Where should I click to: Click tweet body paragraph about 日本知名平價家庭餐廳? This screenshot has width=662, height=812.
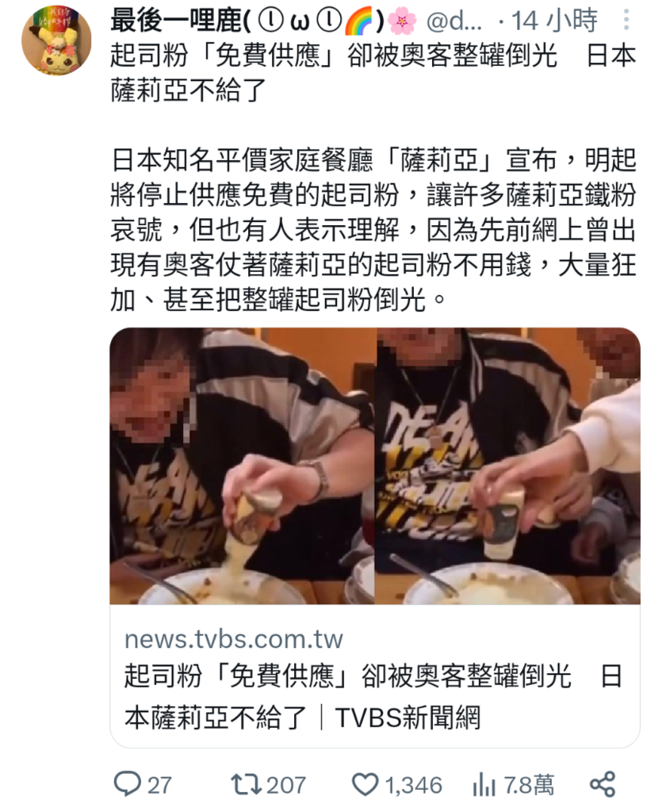tap(373, 230)
